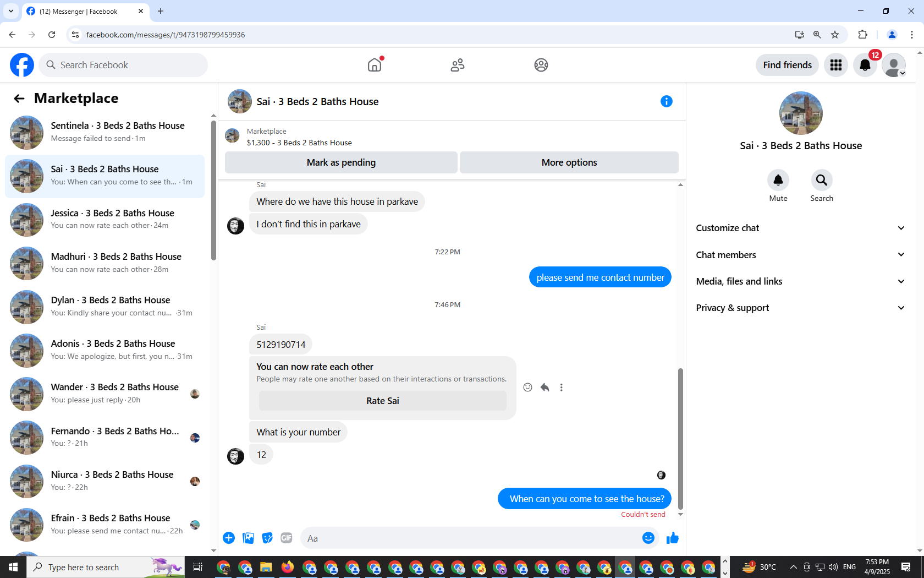Open the Fernando 3 Beds 2 Baths conversation

coord(105,437)
